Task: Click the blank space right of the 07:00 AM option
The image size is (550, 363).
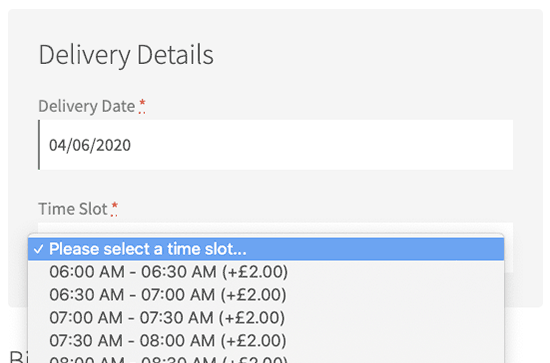Action: click(393, 318)
